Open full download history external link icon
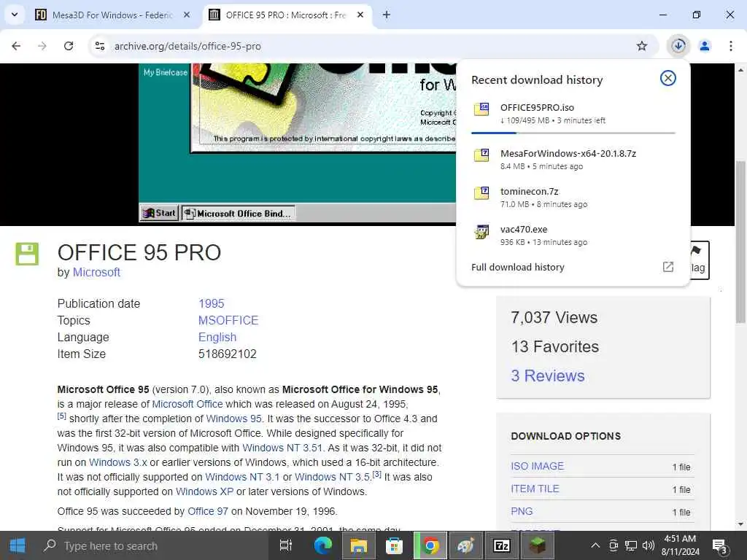Image resolution: width=747 pixels, height=560 pixels. pos(668,267)
